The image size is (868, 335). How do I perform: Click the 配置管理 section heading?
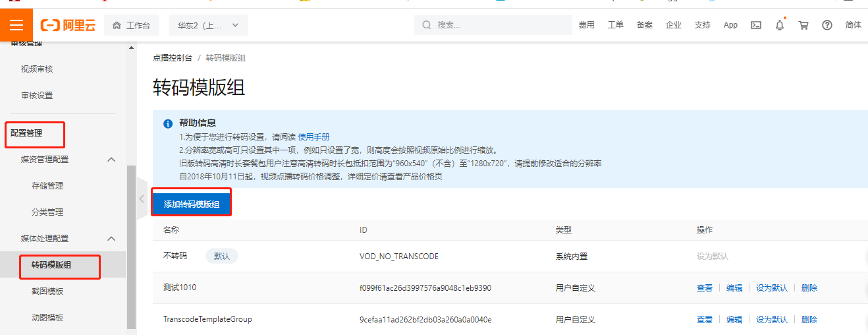(x=26, y=133)
